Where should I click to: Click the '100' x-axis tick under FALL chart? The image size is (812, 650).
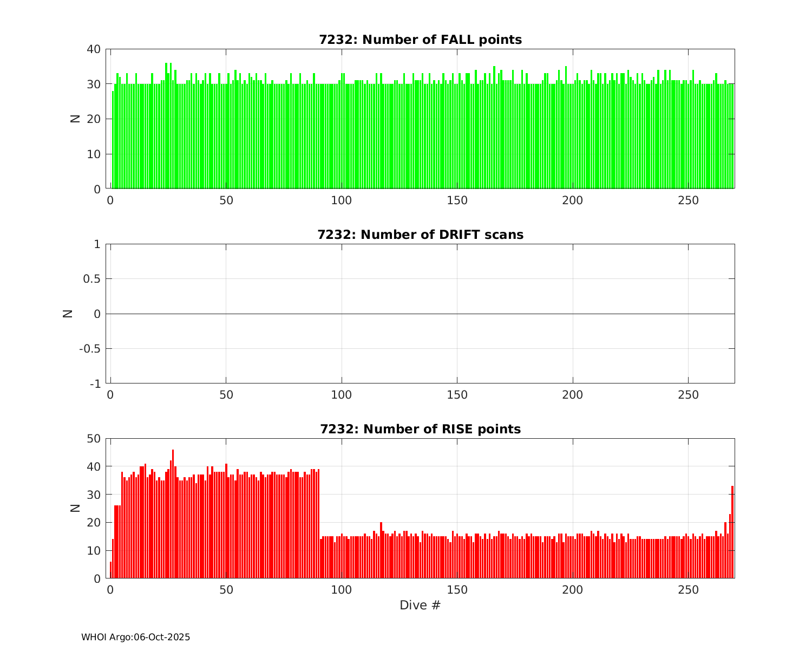point(342,200)
